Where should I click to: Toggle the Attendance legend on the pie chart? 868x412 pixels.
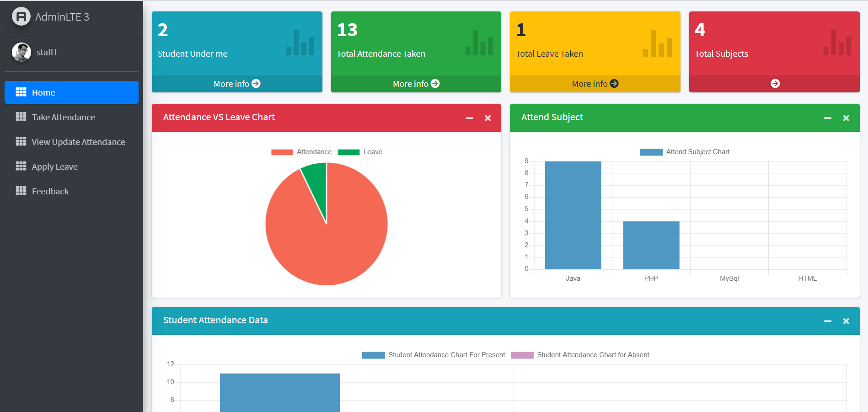[x=314, y=151]
